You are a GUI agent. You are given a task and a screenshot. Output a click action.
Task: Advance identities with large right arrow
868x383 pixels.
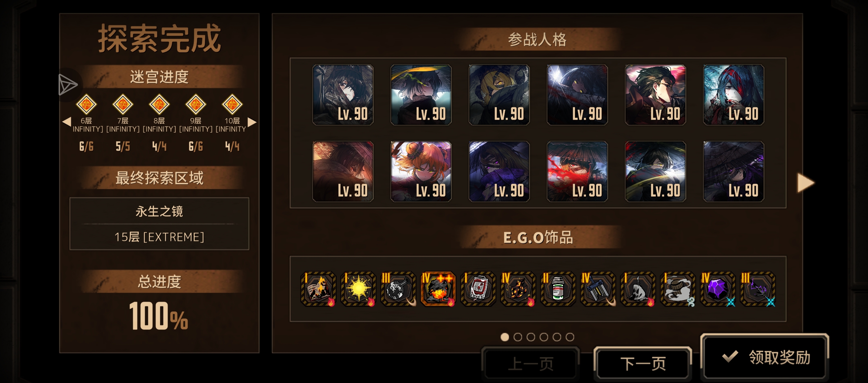coord(806,183)
